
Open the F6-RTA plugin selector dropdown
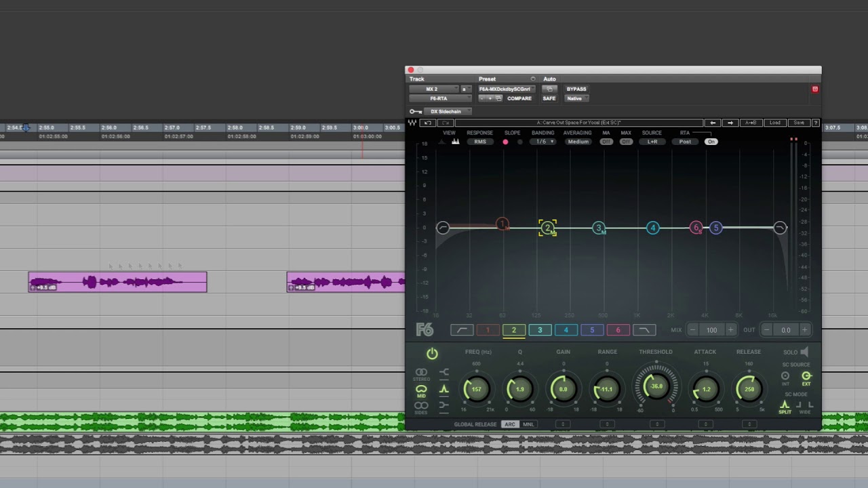pos(440,98)
